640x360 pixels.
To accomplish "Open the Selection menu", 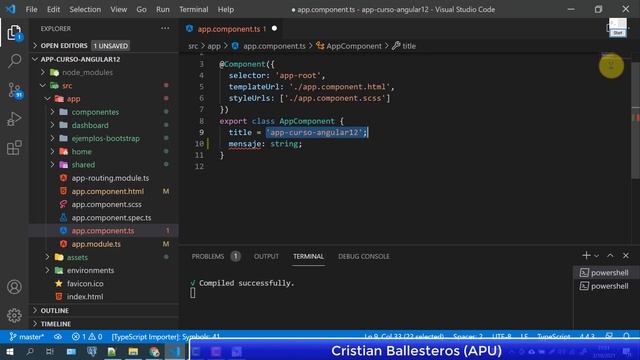I will [85, 9].
